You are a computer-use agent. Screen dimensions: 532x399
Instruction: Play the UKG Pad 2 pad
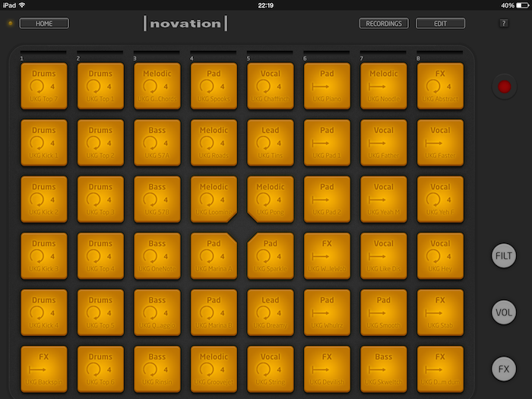pyautogui.click(x=327, y=199)
